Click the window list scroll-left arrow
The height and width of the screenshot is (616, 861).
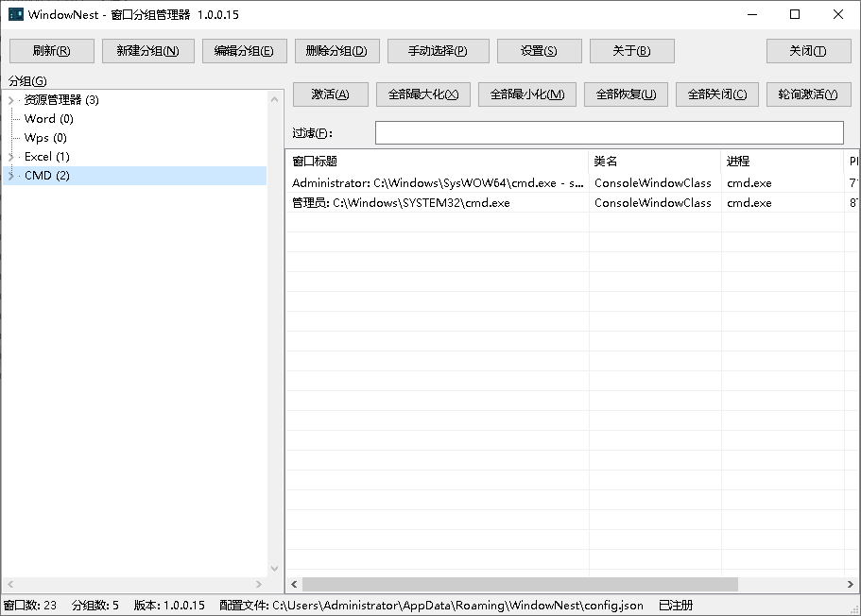point(294,584)
